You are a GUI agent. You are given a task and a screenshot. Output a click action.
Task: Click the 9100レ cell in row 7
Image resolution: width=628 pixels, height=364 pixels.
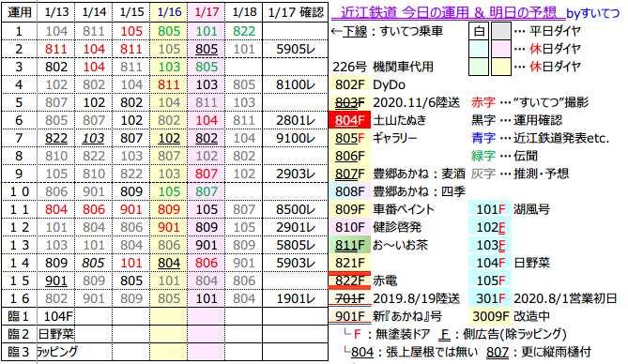click(x=296, y=138)
